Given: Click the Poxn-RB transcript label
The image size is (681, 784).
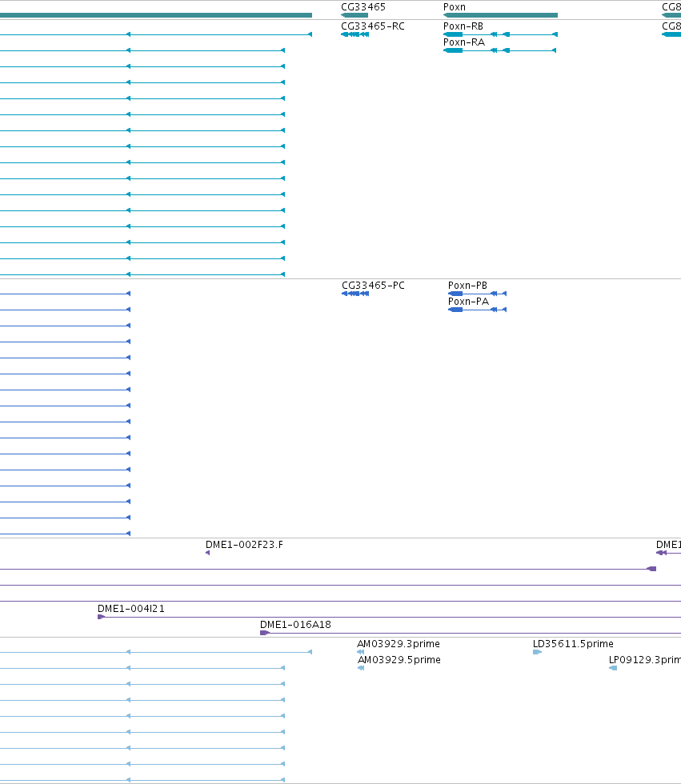Looking at the screenshot, I should pos(463,26).
